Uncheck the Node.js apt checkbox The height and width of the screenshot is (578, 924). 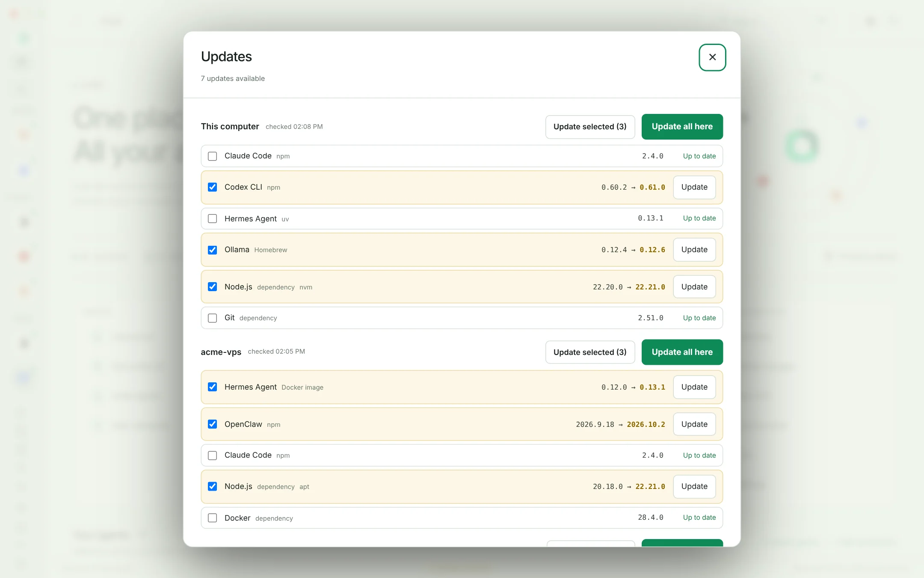[212, 486]
